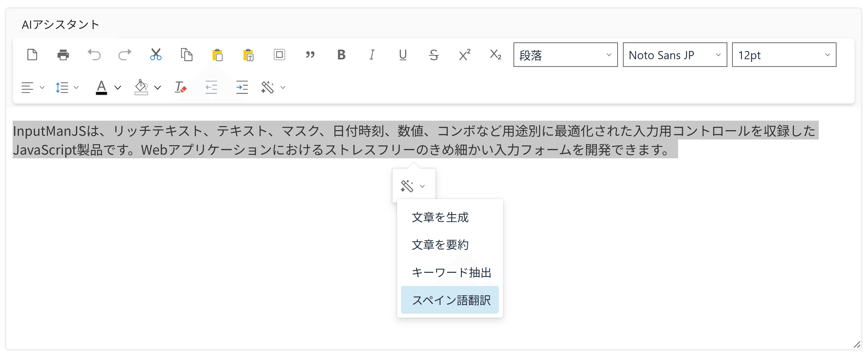The image size is (868, 358).
Task: Toggle bold formatting
Action: [x=341, y=55]
